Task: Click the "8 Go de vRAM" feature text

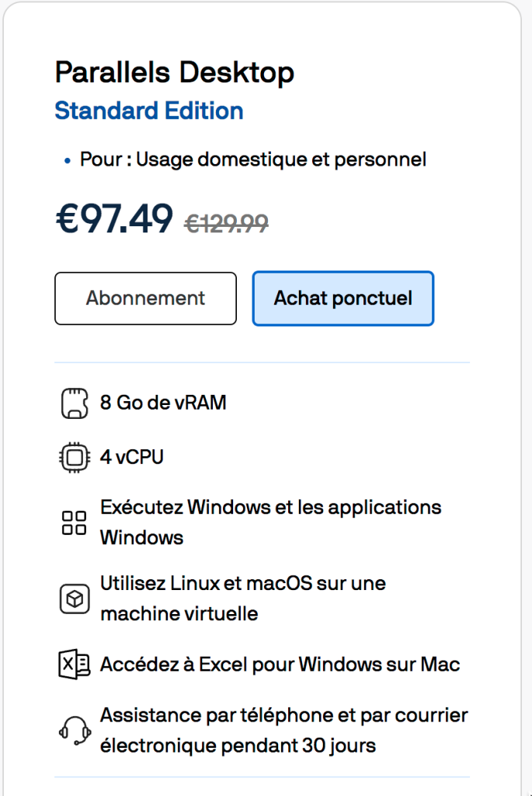Action: click(x=163, y=403)
